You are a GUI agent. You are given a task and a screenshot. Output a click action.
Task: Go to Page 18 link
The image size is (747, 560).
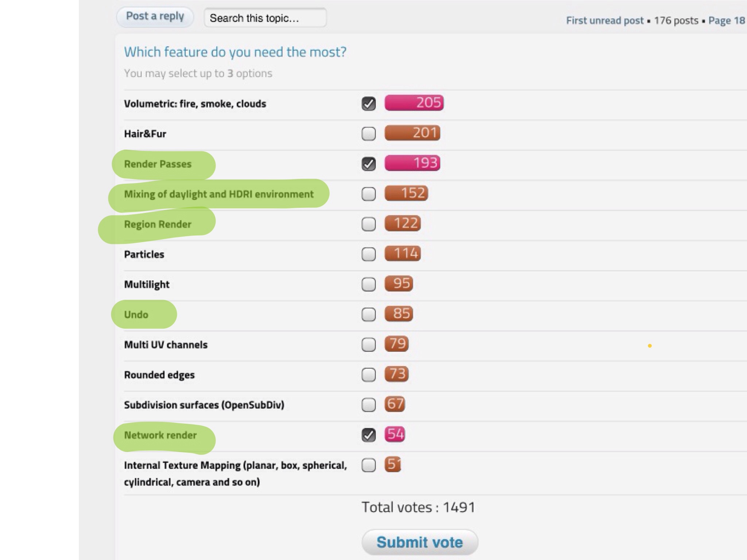coord(726,20)
